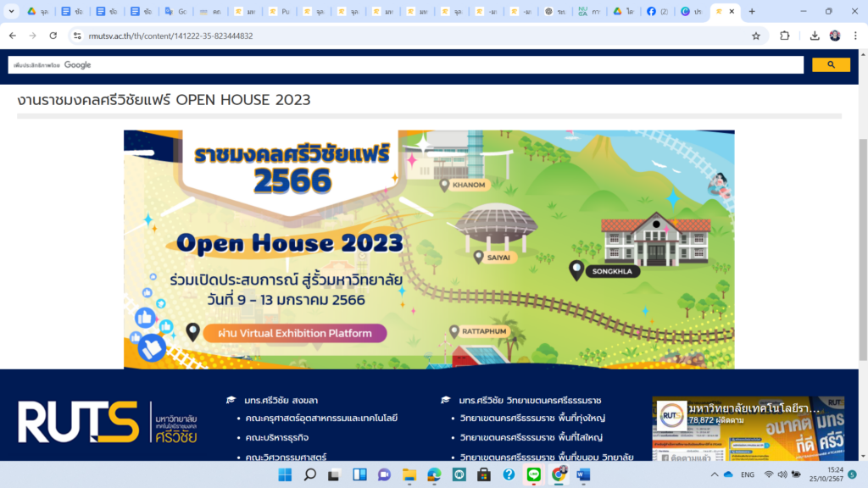
Task: View site information icon in address bar
Action: point(77,36)
